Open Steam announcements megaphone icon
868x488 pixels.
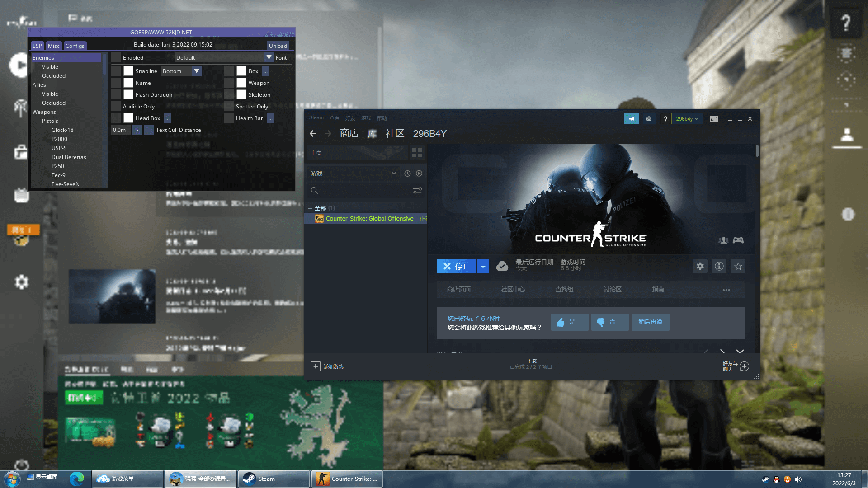pyautogui.click(x=632, y=119)
